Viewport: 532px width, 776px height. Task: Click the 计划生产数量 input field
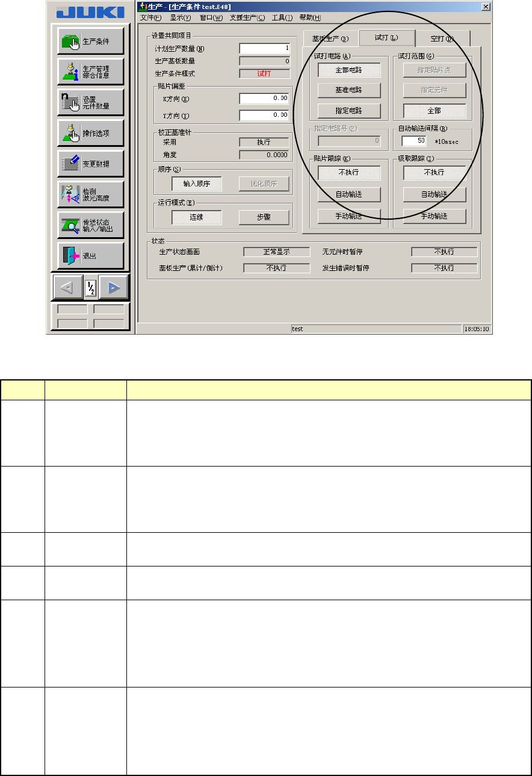(x=265, y=49)
